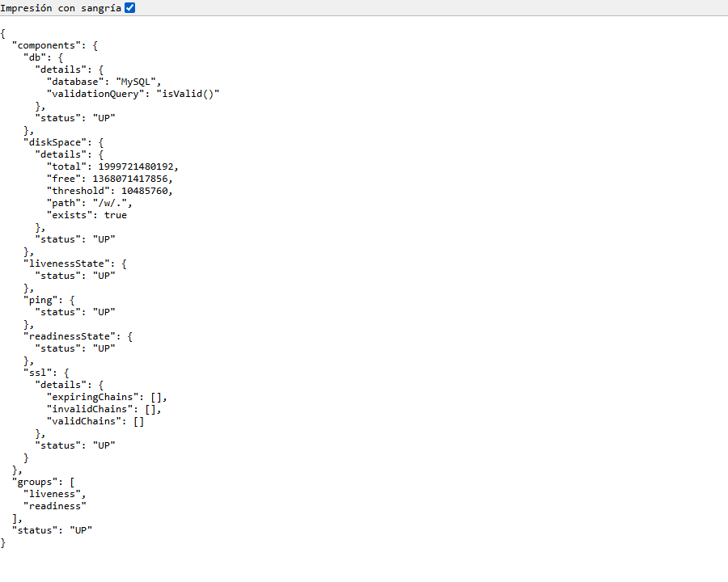Click the "ping" key

click(40, 300)
